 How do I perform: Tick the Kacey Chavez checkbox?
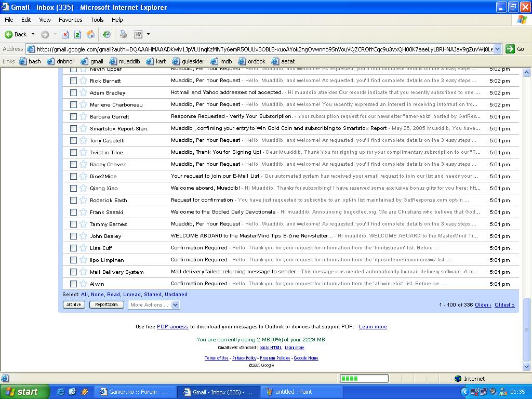pos(73,164)
